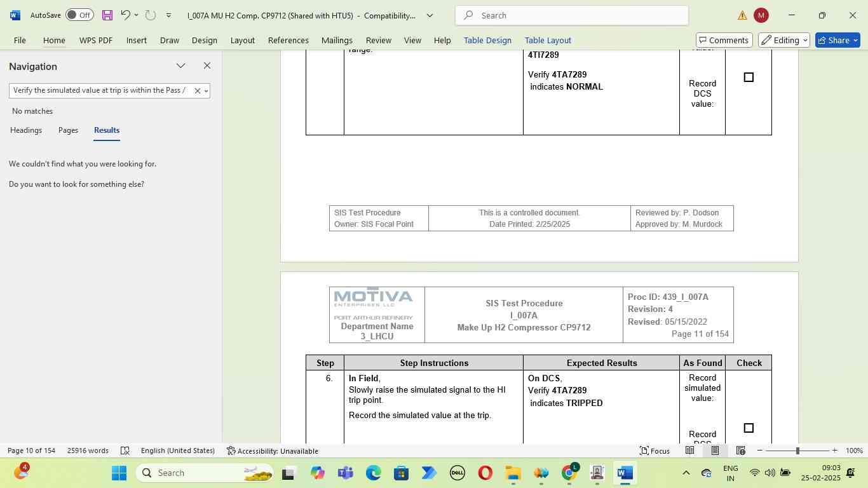Click the 25916 words count
Viewport: 868px width, 488px height.
88,451
